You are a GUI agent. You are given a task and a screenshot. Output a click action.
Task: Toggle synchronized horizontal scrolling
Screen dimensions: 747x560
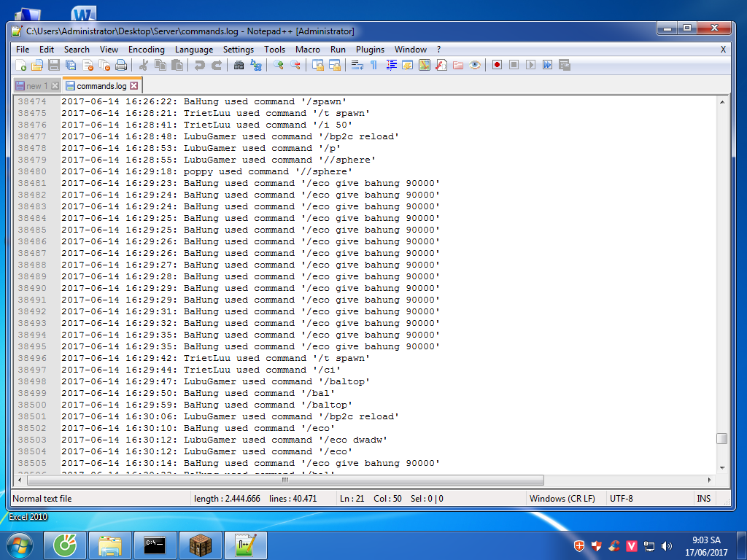[335, 65]
